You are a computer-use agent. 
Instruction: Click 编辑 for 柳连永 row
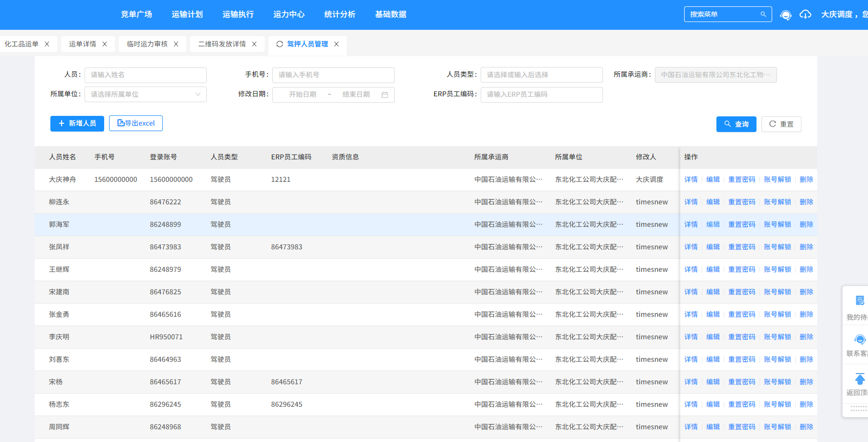click(713, 202)
